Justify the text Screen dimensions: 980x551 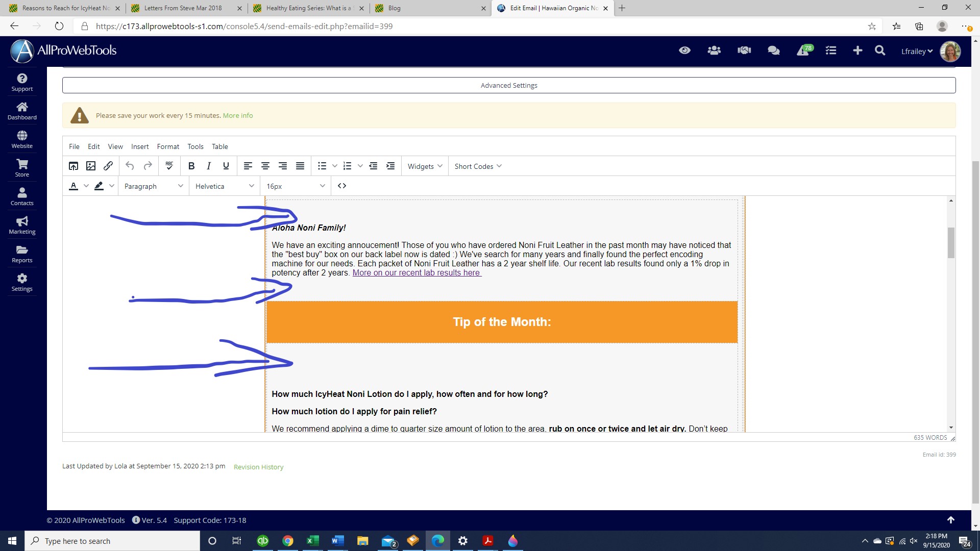point(300,166)
